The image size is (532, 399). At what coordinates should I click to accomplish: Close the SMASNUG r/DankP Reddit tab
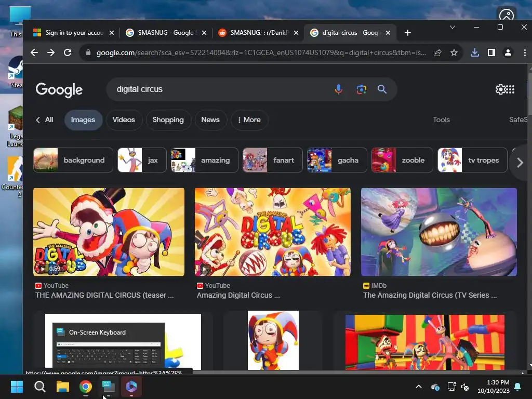click(x=296, y=33)
